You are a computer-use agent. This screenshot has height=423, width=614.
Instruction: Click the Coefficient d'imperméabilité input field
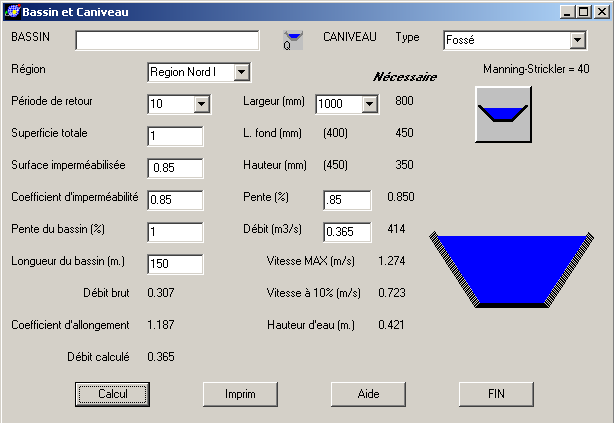(x=175, y=200)
